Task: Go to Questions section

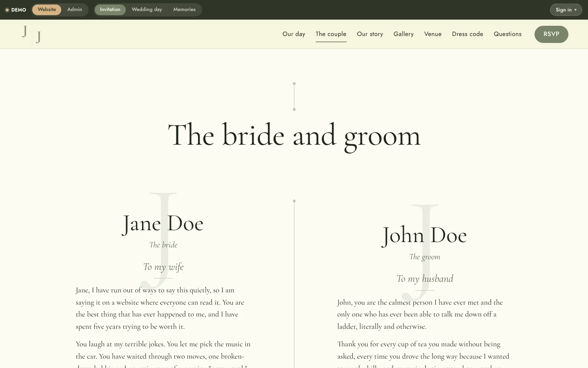Action: point(508,34)
